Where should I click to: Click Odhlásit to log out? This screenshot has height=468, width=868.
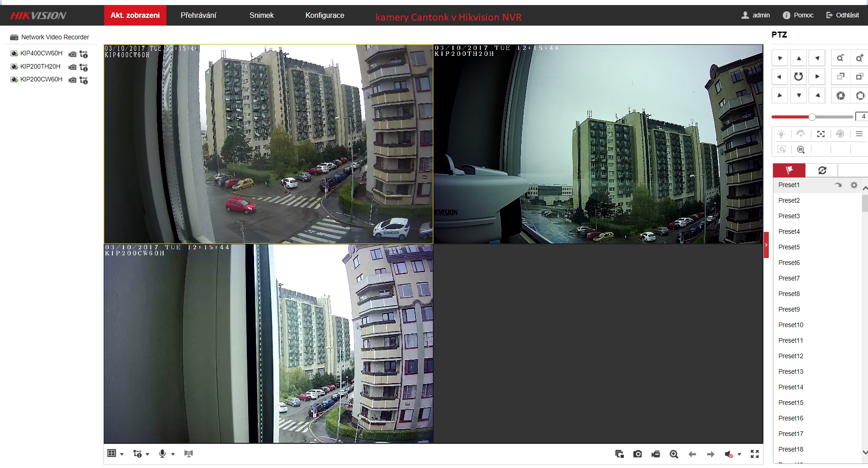point(842,15)
